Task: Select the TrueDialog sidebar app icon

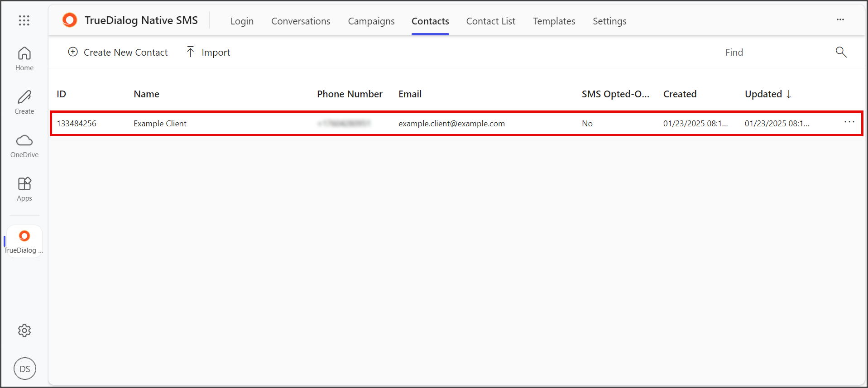Action: (24, 241)
